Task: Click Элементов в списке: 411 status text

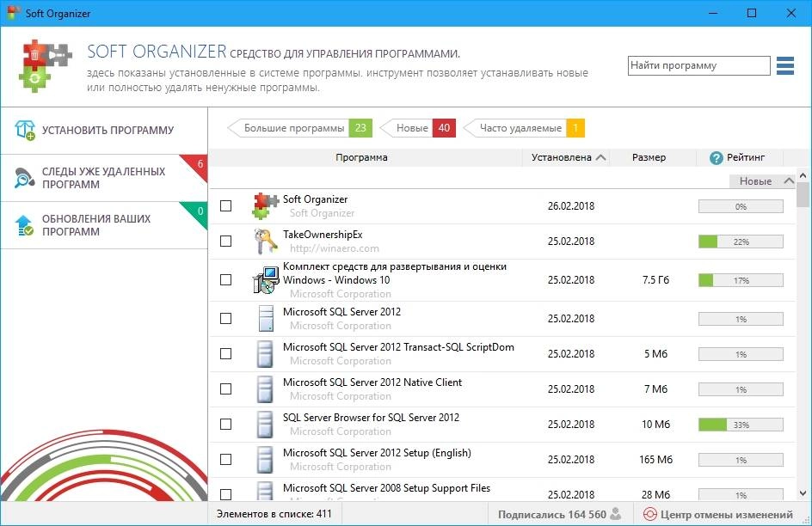Action: click(274, 514)
